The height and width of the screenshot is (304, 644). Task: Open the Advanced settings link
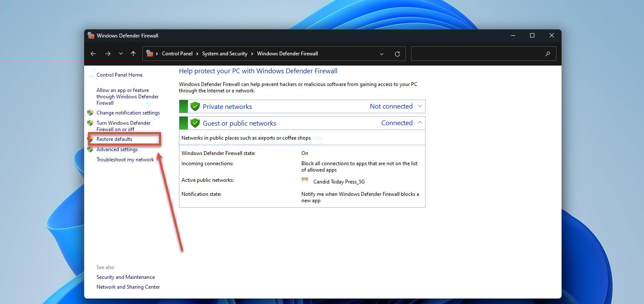pyautogui.click(x=117, y=149)
